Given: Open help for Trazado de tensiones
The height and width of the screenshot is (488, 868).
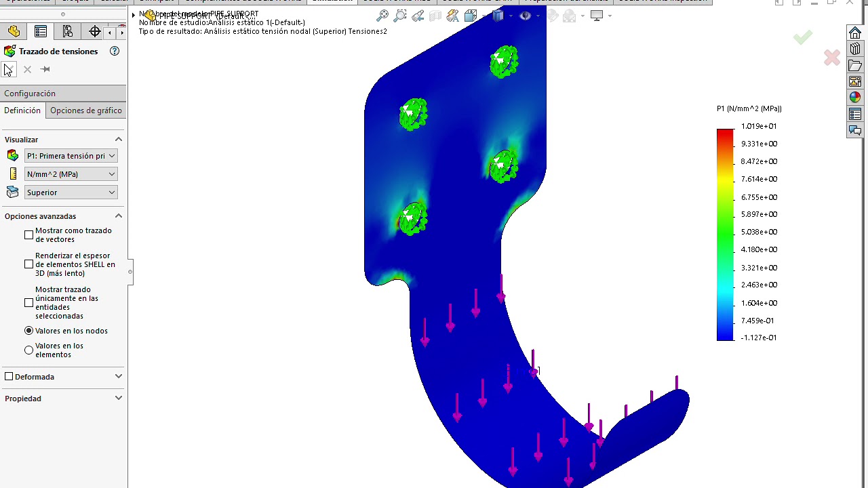Looking at the screenshot, I should [115, 52].
